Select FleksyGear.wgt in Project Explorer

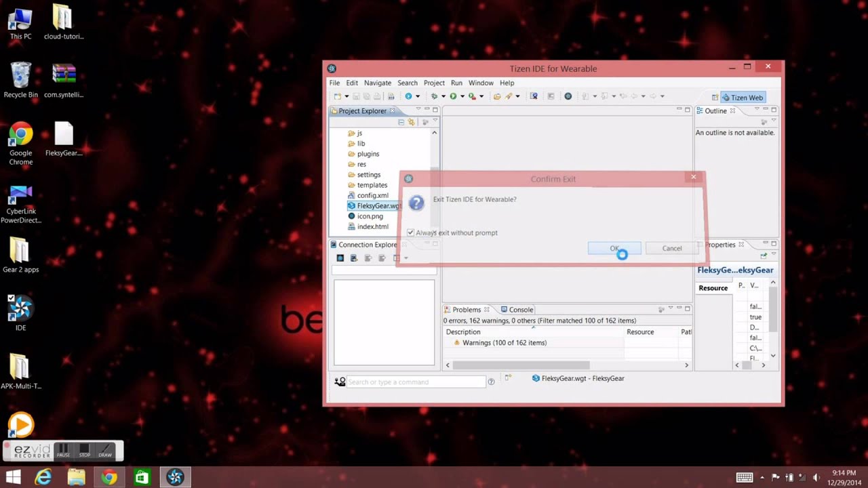click(374, 205)
